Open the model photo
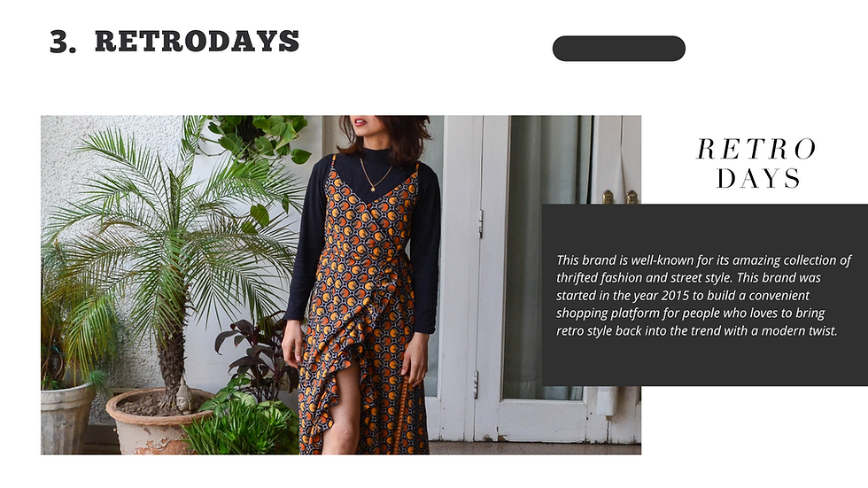Screen dimensions: 868x488 click(x=341, y=285)
